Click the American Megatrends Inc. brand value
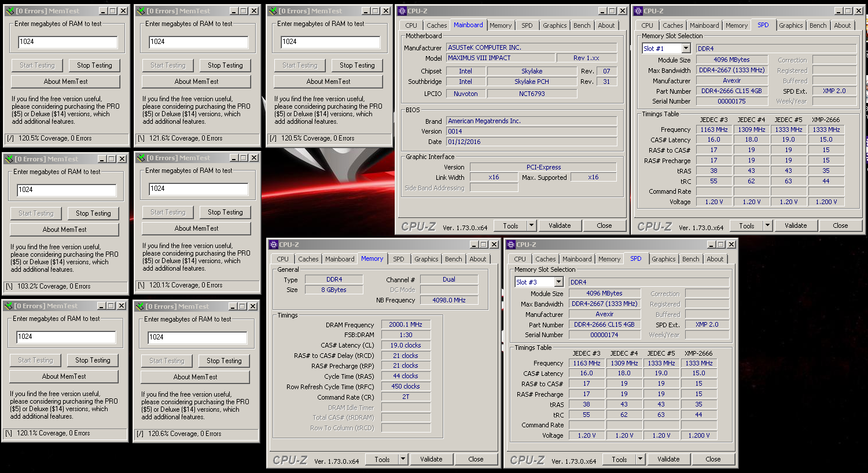The width and height of the screenshot is (868, 473). coord(532,121)
